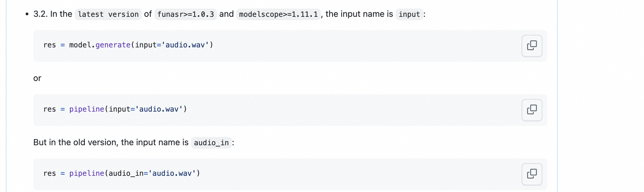644x192 pixels.
Task: Click 'res' variable in model.generate line
Action: tap(50, 45)
